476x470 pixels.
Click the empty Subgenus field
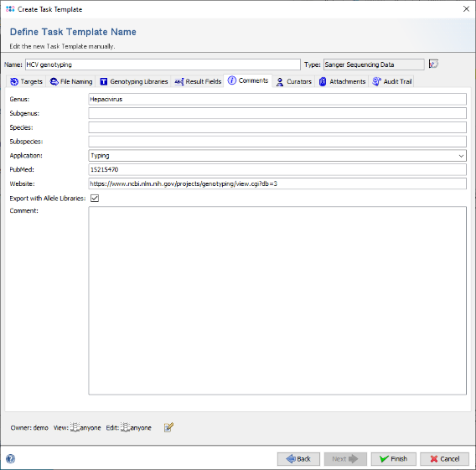tap(277, 113)
